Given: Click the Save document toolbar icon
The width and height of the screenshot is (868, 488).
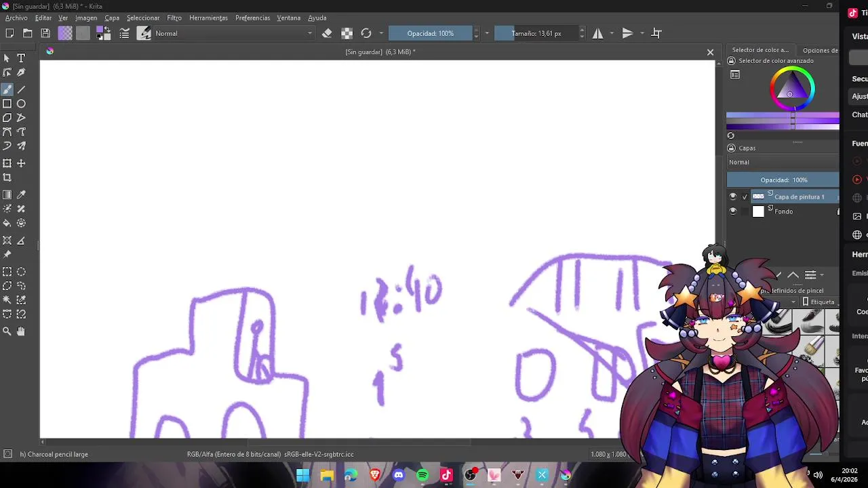Looking at the screenshot, I should pos(45,33).
